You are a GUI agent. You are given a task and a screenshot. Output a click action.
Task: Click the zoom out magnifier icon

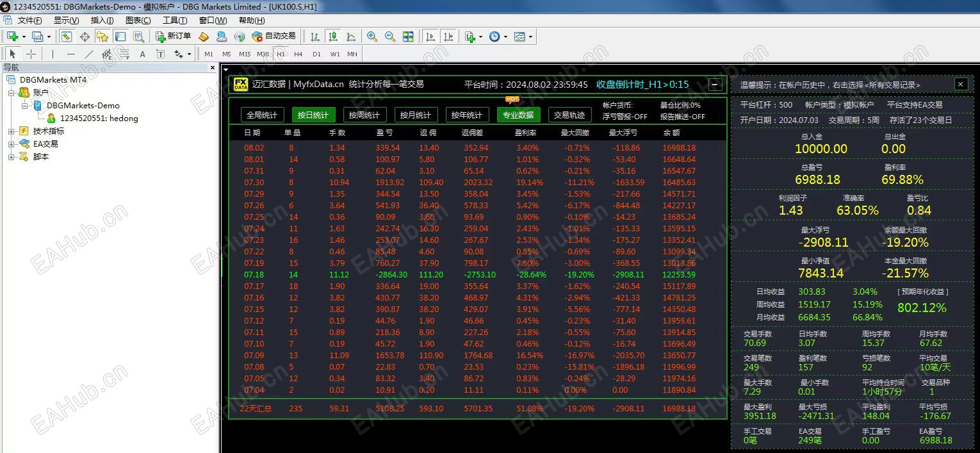390,37
